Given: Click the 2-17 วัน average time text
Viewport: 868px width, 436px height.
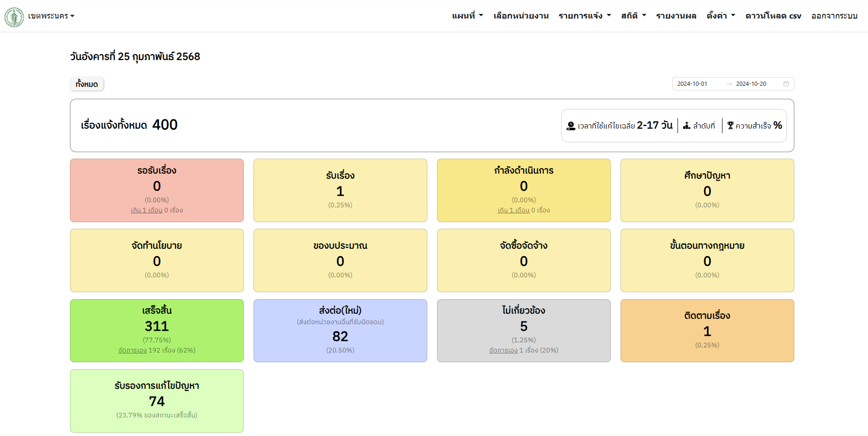Looking at the screenshot, I should pos(654,125).
